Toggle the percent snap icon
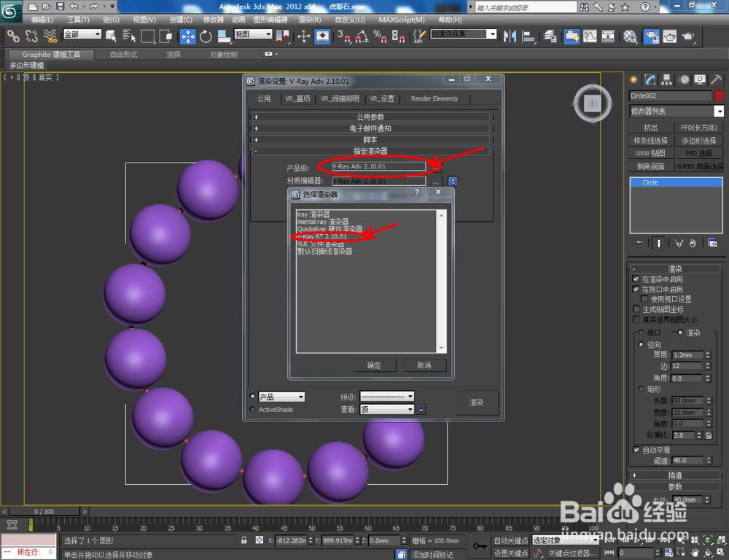The image size is (729, 560). click(380, 36)
